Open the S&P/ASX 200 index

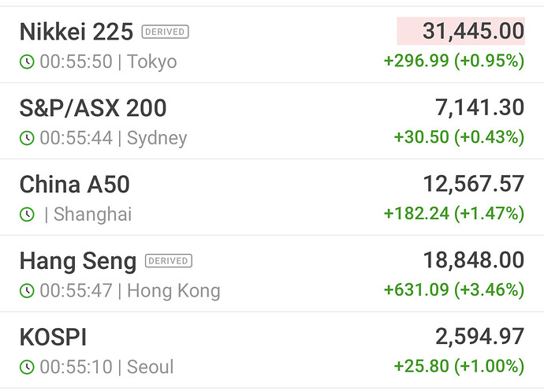[x=92, y=108]
